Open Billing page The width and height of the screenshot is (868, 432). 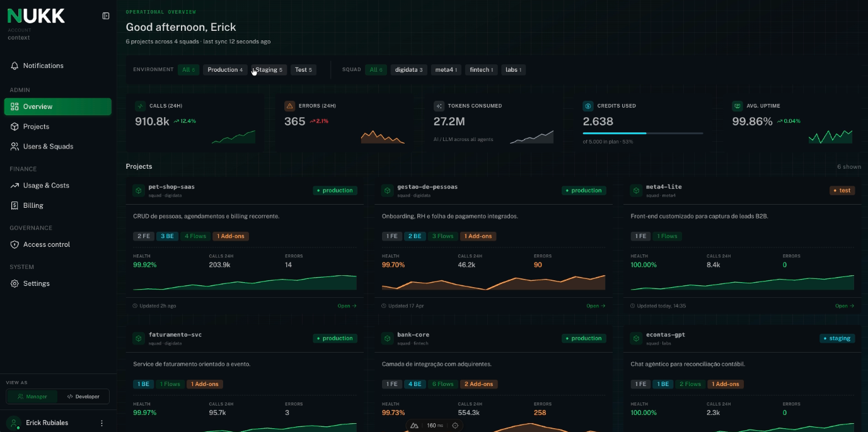click(58, 205)
